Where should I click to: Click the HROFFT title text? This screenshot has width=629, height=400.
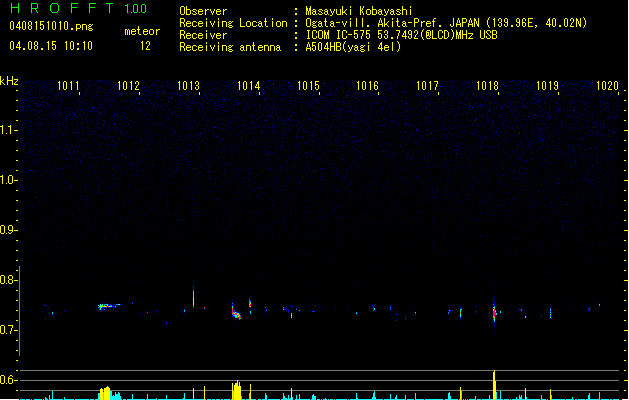click(61, 8)
